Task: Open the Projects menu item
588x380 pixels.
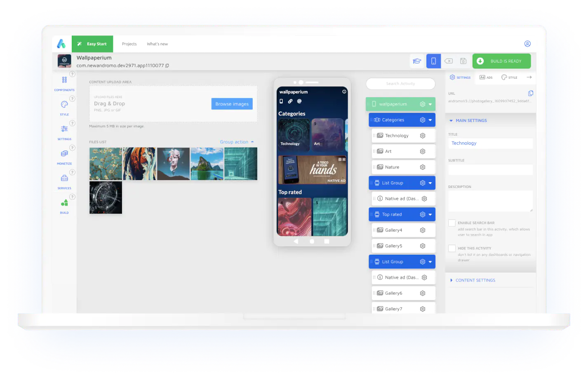Action: click(129, 44)
